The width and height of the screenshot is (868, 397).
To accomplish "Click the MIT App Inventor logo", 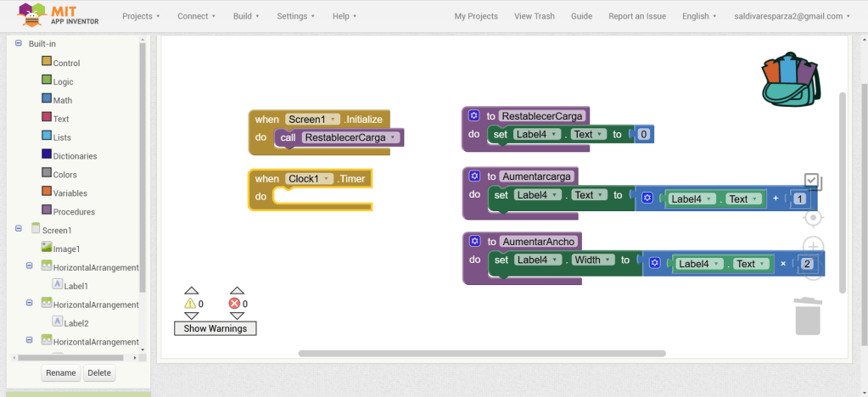I will 56,15.
